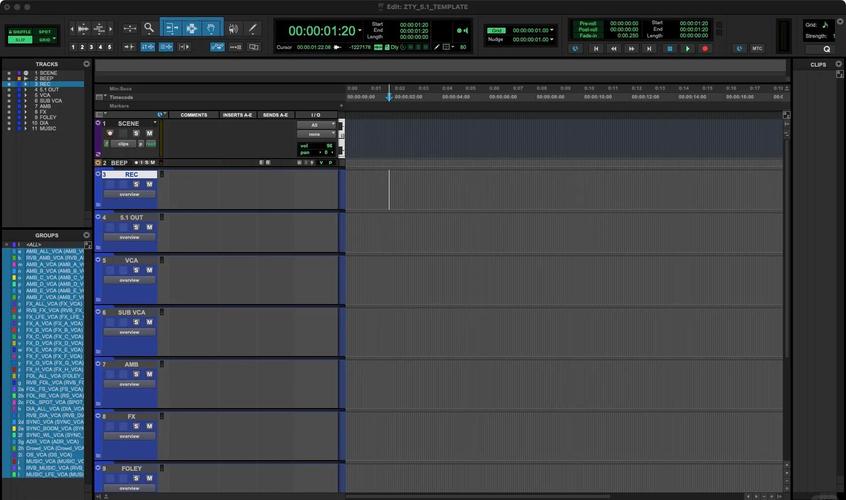The width and height of the screenshot is (846, 500).
Task: Click the Record button in transport
Action: point(704,48)
